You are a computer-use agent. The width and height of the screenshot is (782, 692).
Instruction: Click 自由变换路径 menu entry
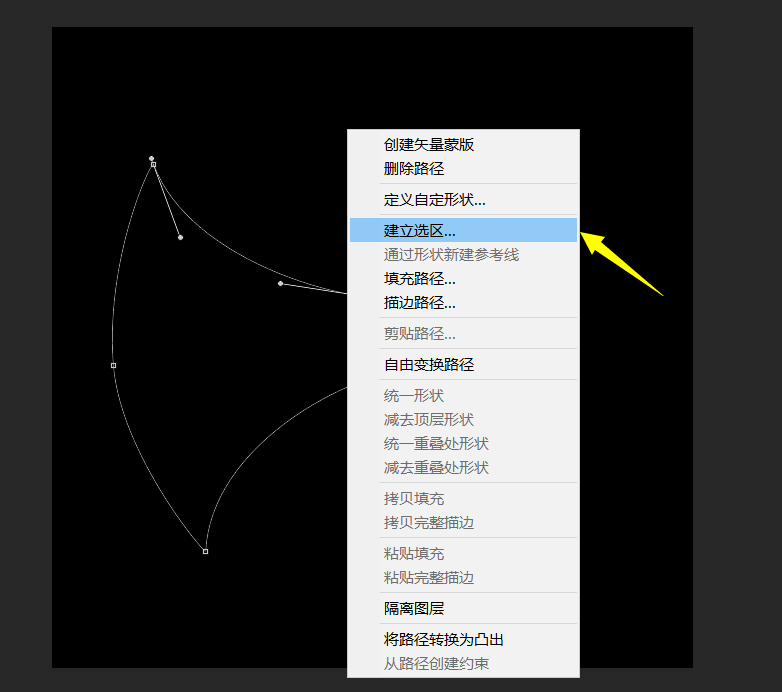point(463,364)
